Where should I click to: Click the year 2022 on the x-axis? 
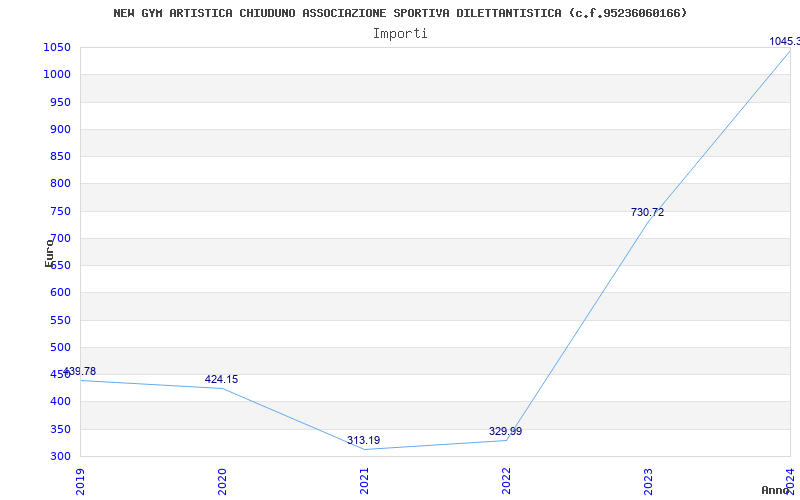point(506,481)
